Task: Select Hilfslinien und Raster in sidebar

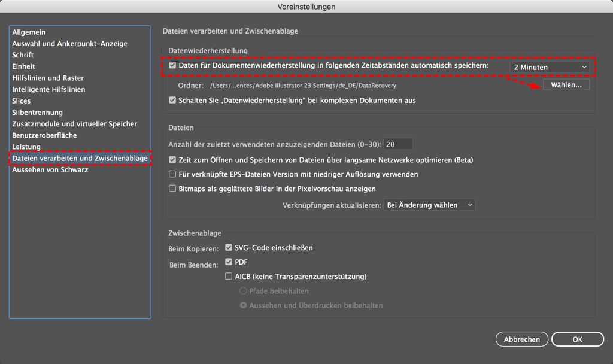Action: 48,78
